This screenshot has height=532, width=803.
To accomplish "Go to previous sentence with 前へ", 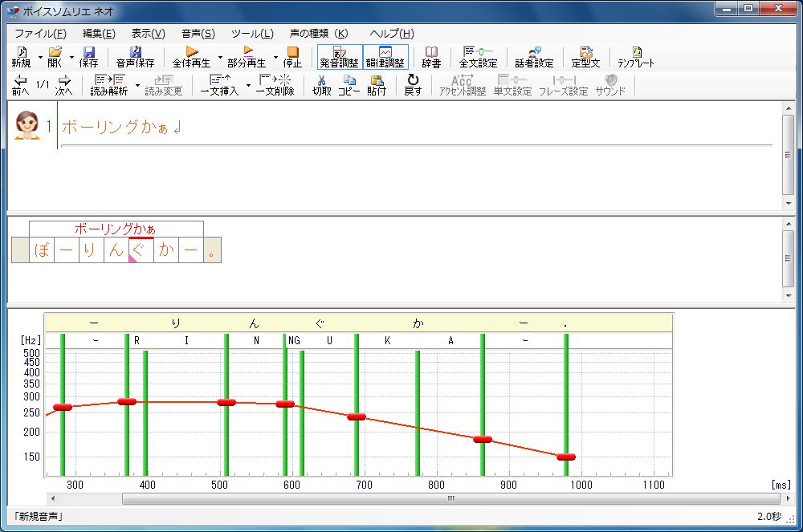I will [21, 85].
